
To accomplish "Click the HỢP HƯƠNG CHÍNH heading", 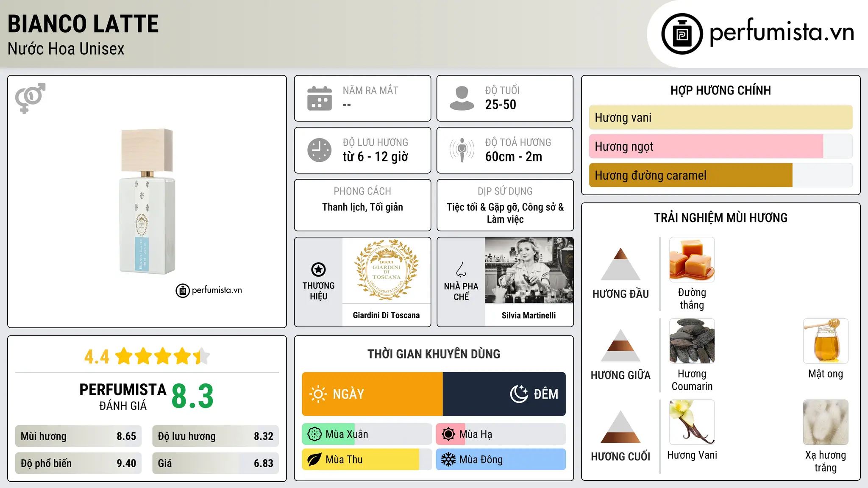I will pos(721,90).
